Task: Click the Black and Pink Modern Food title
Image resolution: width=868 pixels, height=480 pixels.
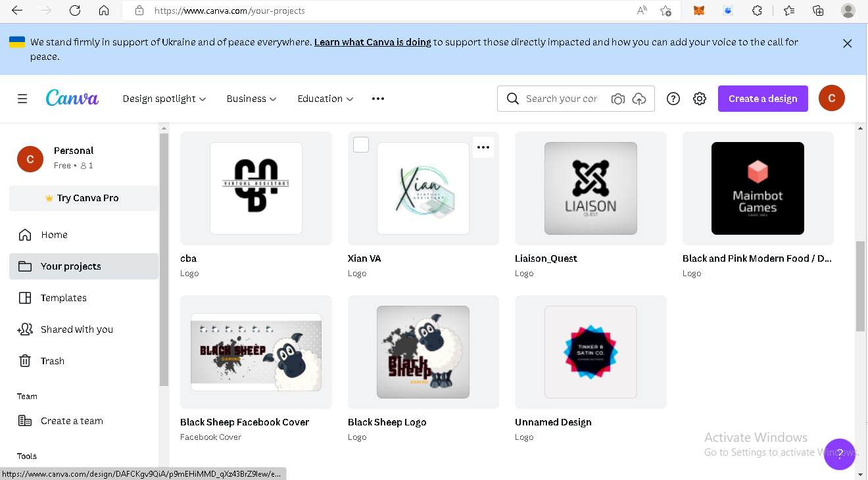Action: [x=758, y=258]
